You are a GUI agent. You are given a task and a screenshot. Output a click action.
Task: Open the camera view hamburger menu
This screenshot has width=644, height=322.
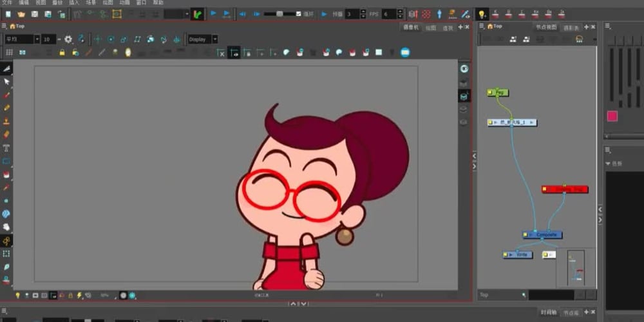pyautogui.click(x=4, y=26)
